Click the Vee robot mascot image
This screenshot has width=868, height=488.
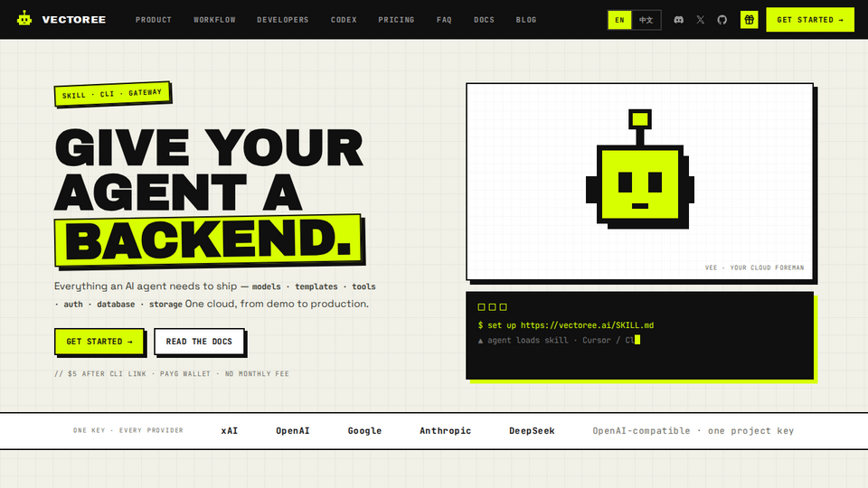(640, 169)
